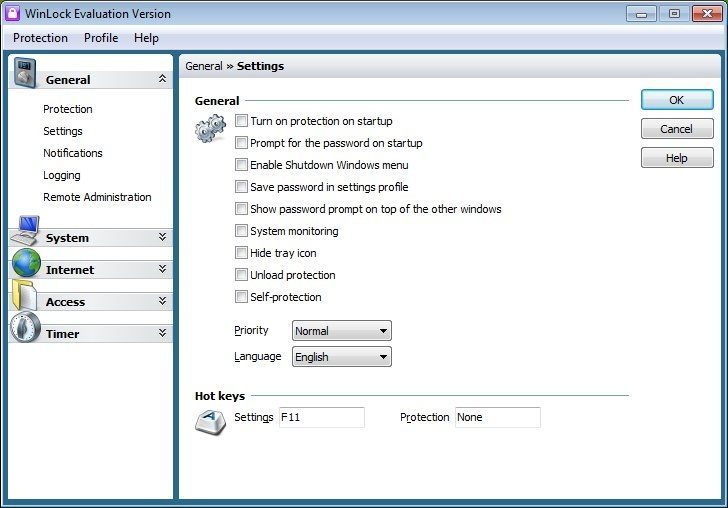
Task: Click the Protection hot key field None
Action: pos(498,417)
